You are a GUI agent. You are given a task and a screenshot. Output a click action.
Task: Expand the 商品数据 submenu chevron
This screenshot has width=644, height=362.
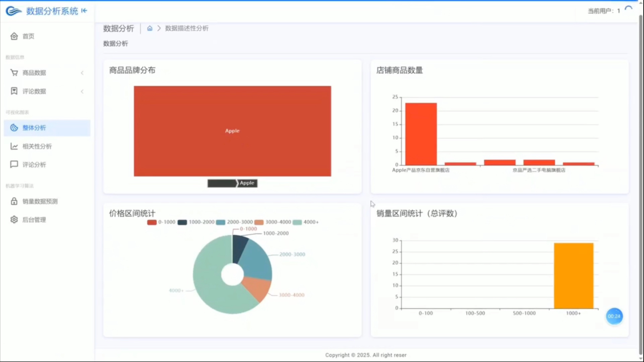(x=82, y=73)
